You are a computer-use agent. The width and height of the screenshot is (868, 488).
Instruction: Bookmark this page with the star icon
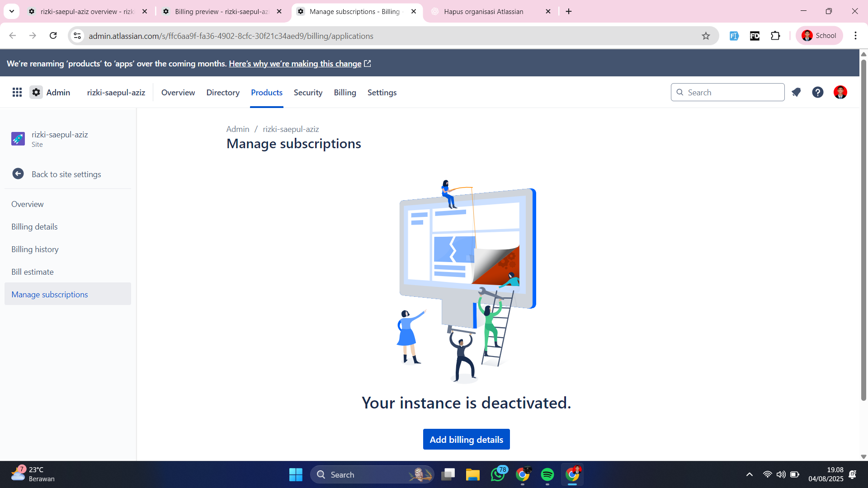point(706,36)
